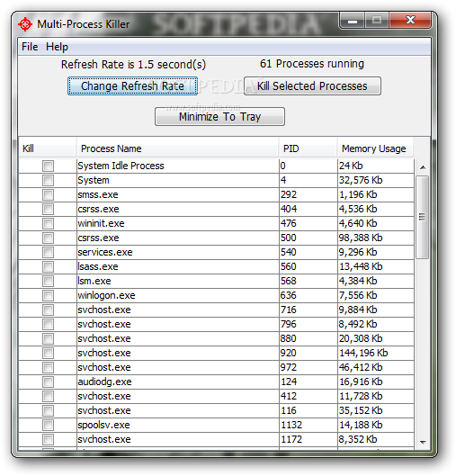This screenshot has height=476, width=456.
Task: Tick checkbox for svchost.exe PID 796
Action: coord(48,325)
